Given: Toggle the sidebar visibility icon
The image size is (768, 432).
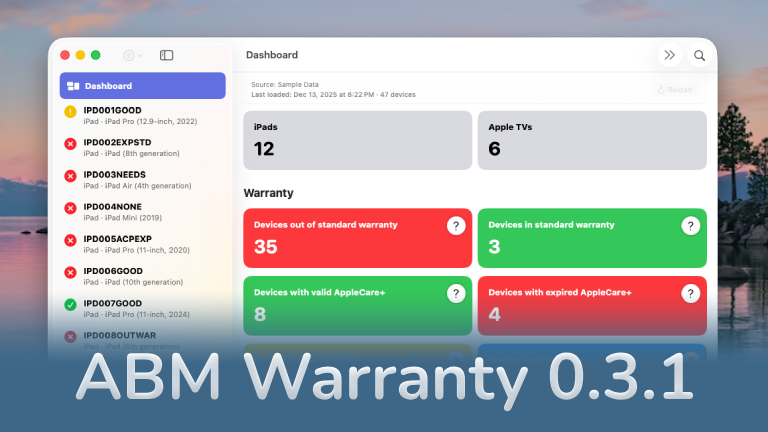Looking at the screenshot, I should 167,56.
